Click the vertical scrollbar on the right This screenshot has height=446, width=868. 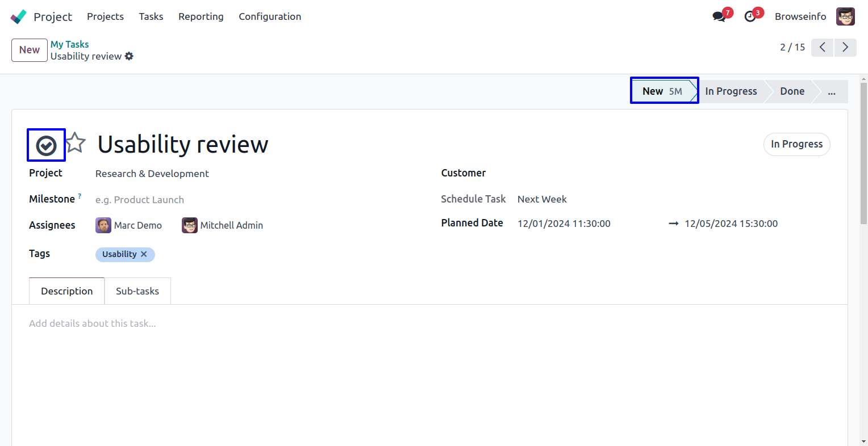(863, 153)
